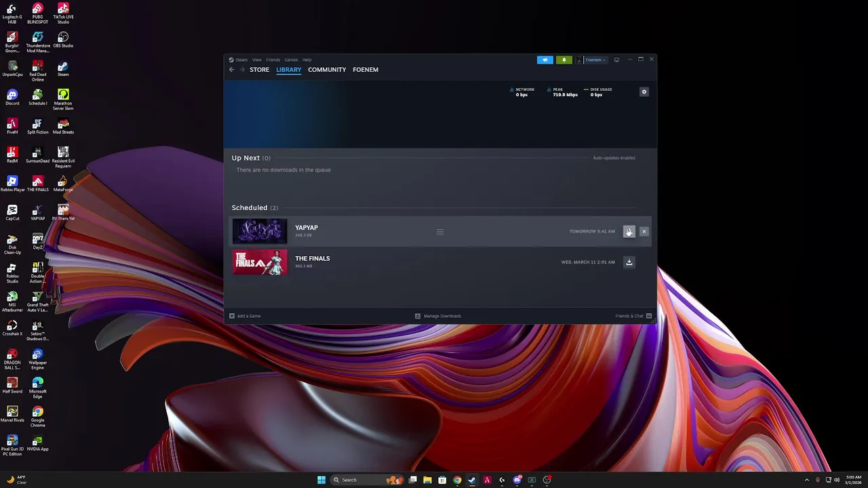Click the YAPYAP game thumbnail
The image size is (868, 488).
[260, 232]
